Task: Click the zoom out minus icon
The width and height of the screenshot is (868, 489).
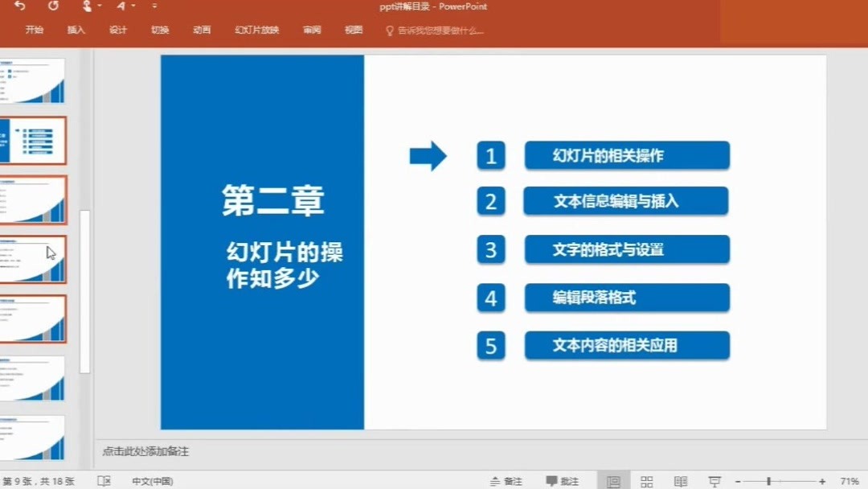Action: [738, 482]
